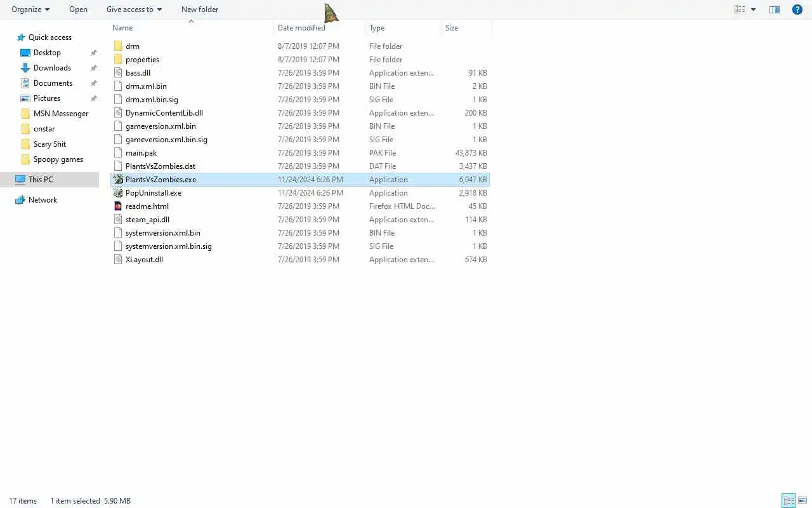Click the 43,873 KB size of main.pak

click(x=471, y=153)
